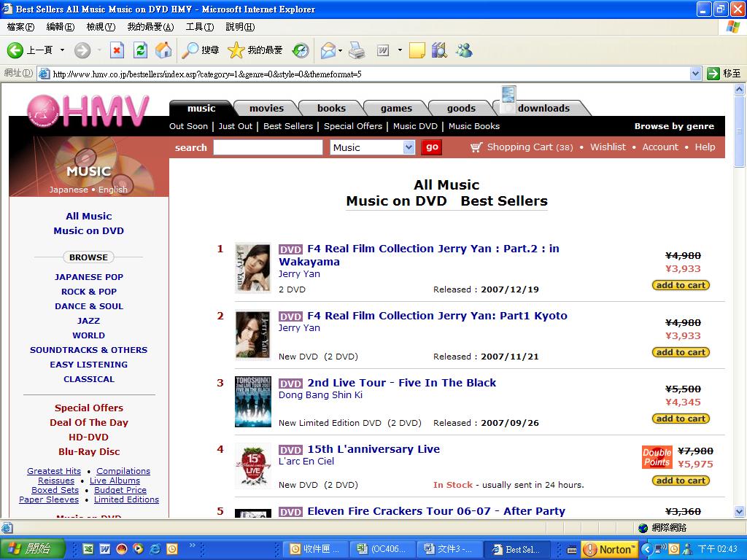This screenshot has height=560, width=747.
Task: Open the 檔案(F) menu
Action: [x=21, y=27]
